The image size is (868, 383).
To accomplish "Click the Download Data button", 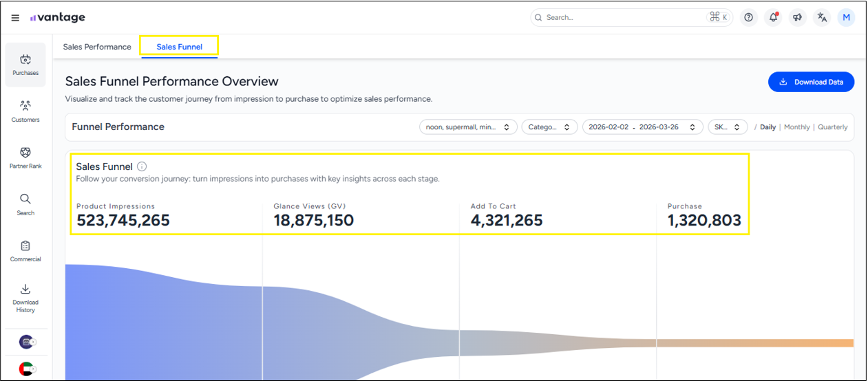I will pos(811,82).
